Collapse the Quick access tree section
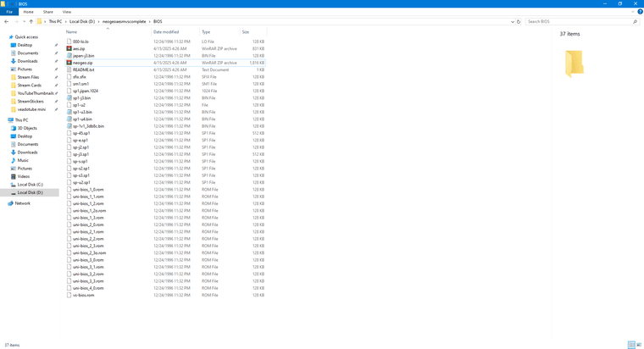644x349 pixels. 6,37
